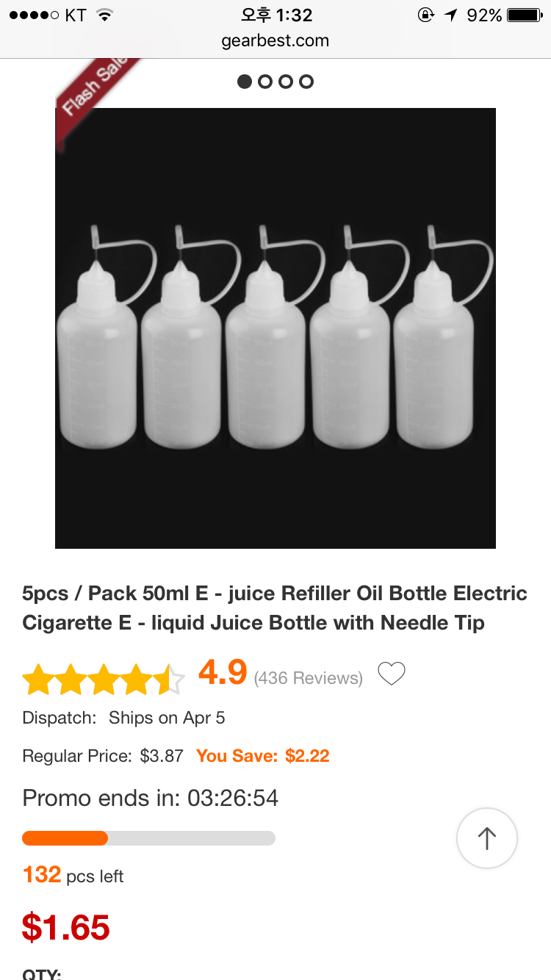Tap the scroll-to-top arrow button
Screen dimensions: 551x980
[487, 838]
